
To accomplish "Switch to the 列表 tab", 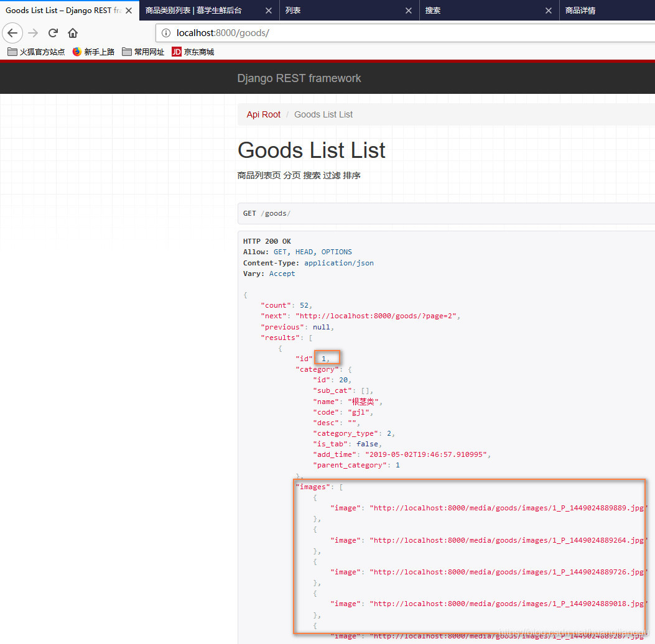I will point(349,11).
